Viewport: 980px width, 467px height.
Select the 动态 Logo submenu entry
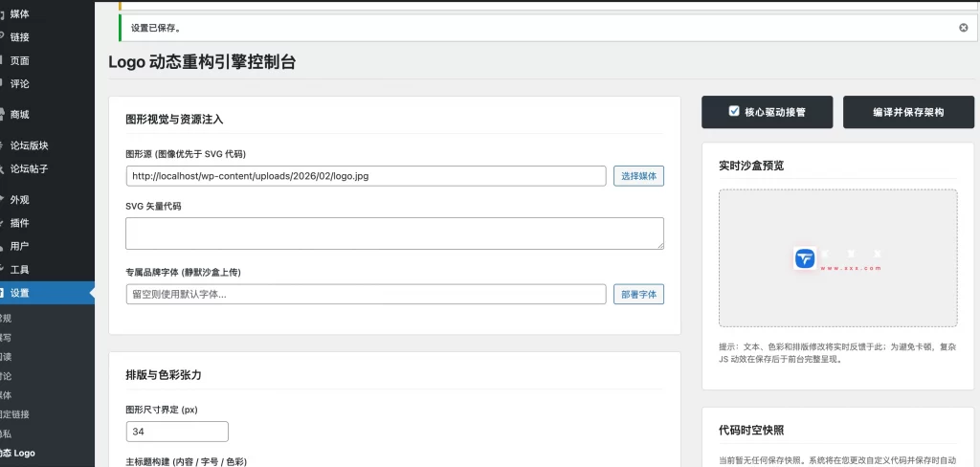(17, 453)
